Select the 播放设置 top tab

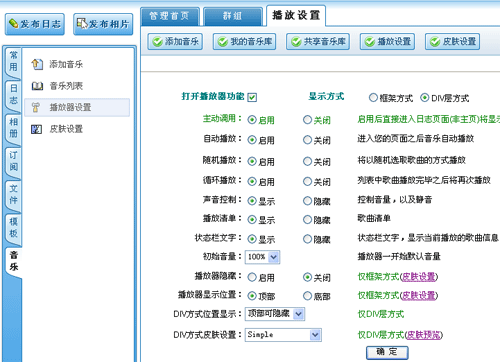click(296, 15)
